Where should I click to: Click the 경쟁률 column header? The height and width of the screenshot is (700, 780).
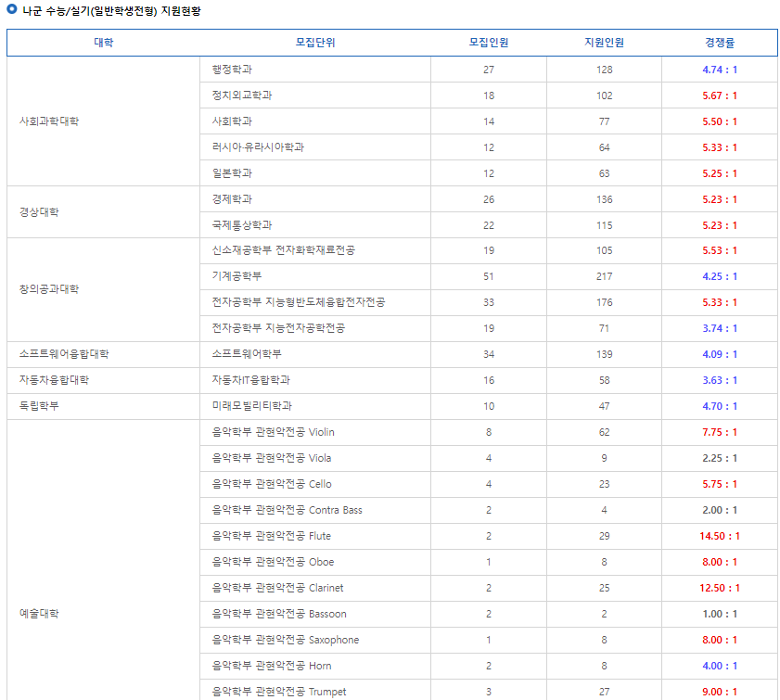coord(720,43)
